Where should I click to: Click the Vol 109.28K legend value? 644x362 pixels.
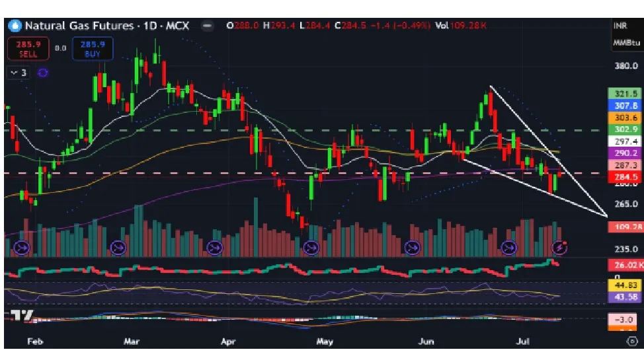(461, 26)
